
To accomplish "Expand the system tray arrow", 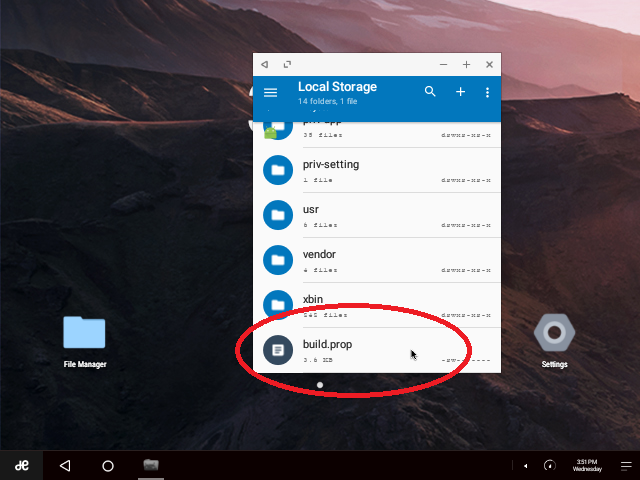I will point(526,466).
